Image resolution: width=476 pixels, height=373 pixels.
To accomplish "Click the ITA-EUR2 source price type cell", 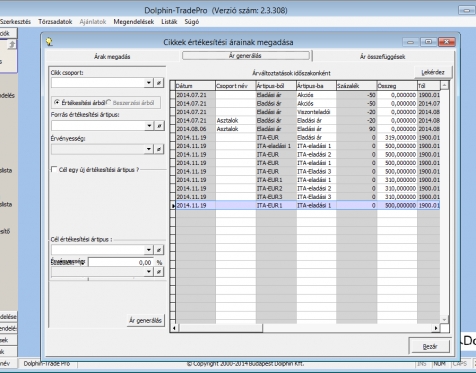I will (x=276, y=188).
